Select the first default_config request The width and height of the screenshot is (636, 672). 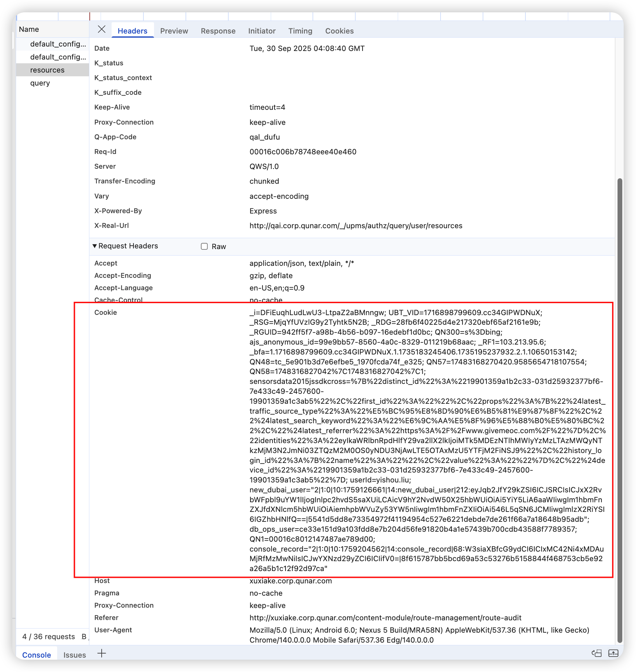click(x=58, y=44)
